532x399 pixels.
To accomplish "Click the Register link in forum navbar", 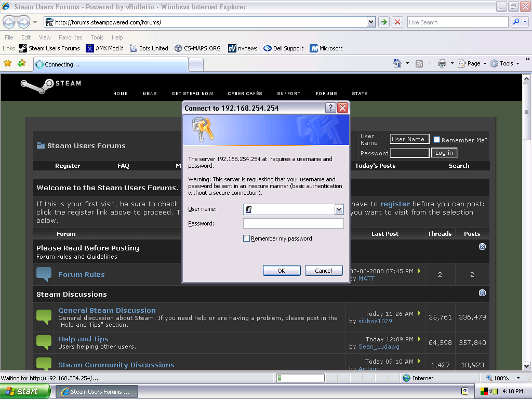I will pos(68,166).
